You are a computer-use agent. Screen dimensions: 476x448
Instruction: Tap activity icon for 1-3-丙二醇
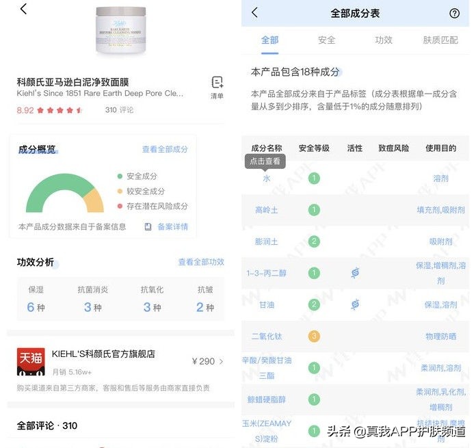(x=355, y=273)
